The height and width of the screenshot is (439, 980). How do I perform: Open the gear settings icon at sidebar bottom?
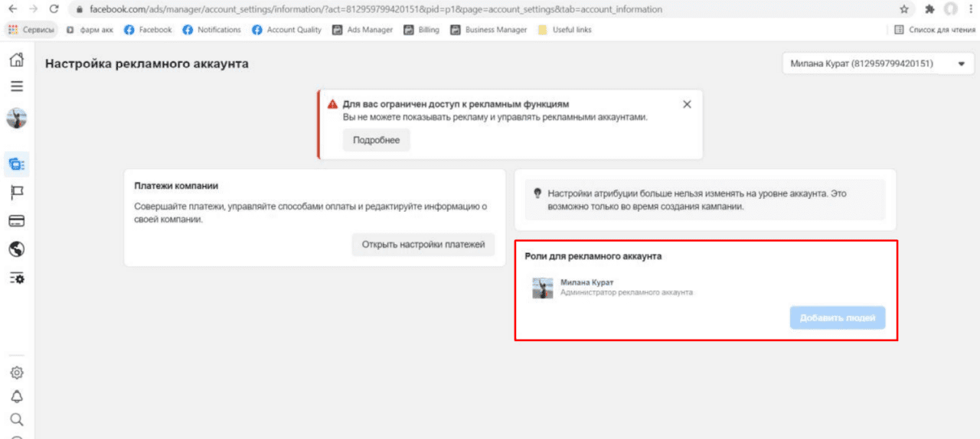click(x=16, y=373)
